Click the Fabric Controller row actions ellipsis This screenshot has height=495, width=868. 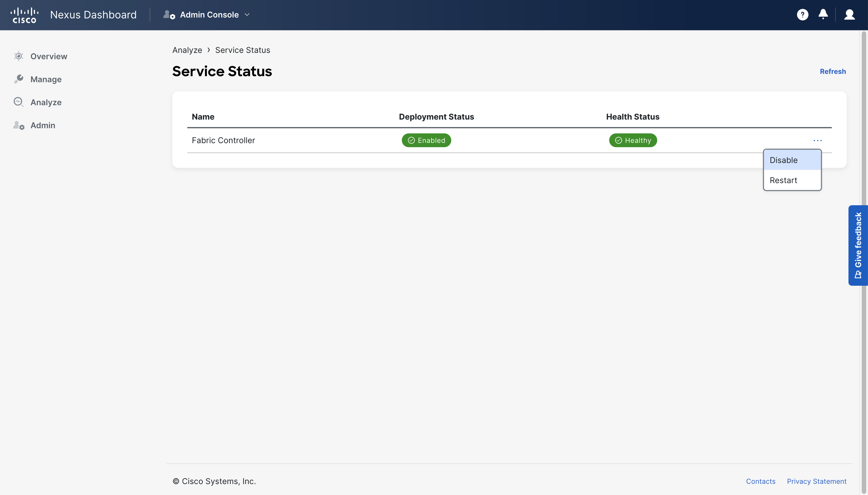817,140
